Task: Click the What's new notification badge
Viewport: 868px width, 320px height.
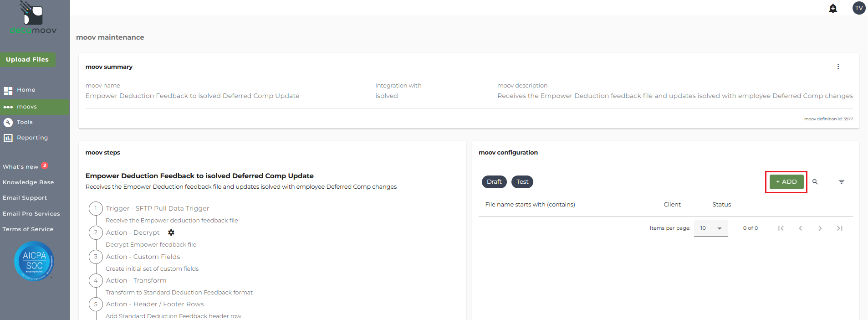Action: (45, 165)
